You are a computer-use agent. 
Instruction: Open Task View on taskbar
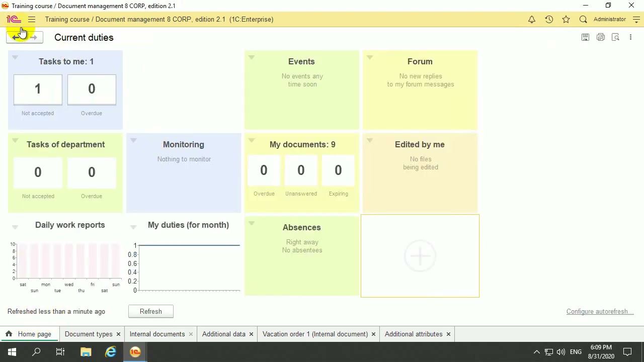(x=60, y=352)
